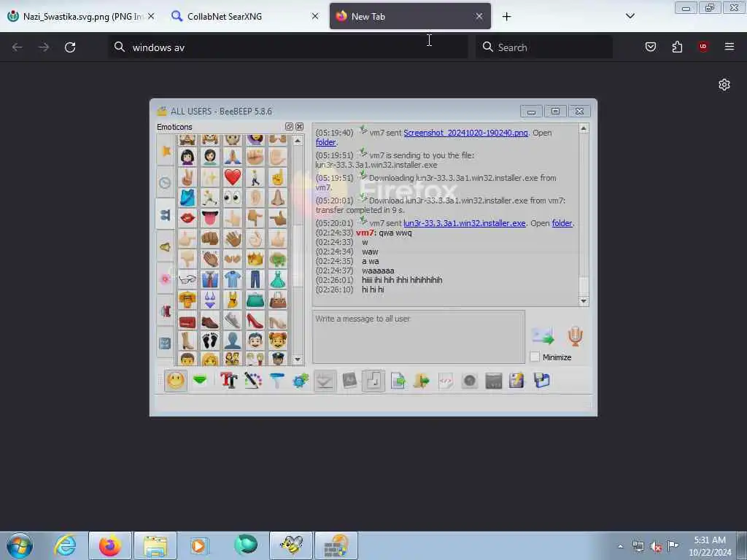Insert the green dress emoticon
Screen dimensions: 747x560
[x=278, y=279]
